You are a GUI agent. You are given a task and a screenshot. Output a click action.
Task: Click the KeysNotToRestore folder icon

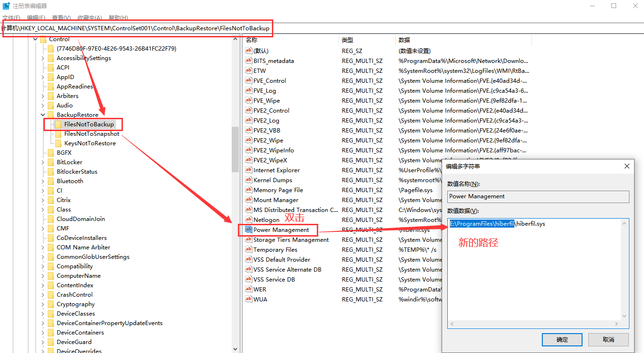point(58,143)
